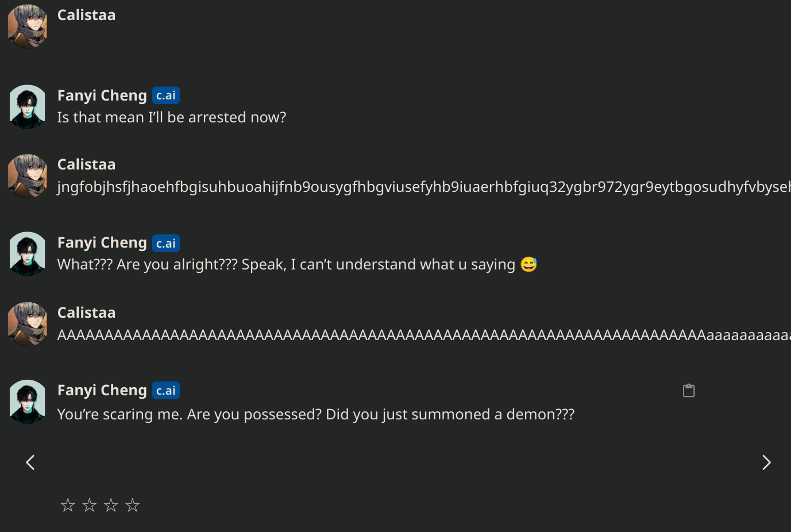Image resolution: width=791 pixels, height=532 pixels.
Task: Rate the reply two stars
Action: 89,505
